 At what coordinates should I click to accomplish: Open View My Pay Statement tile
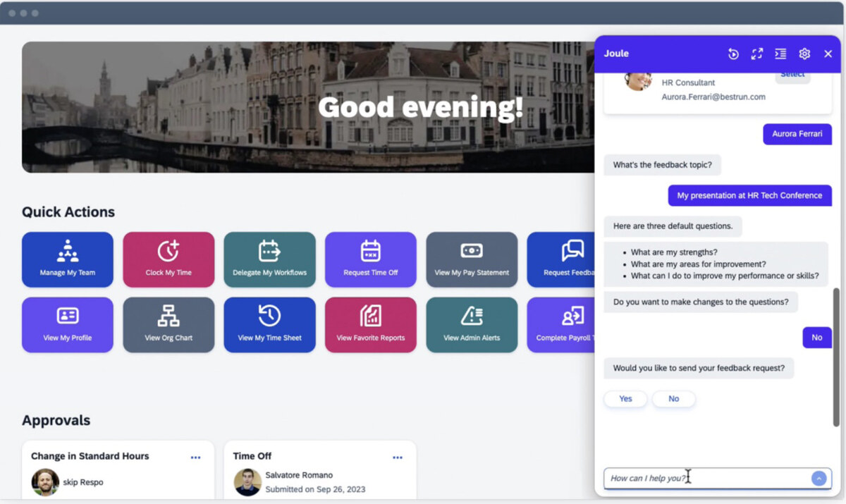[x=472, y=259]
